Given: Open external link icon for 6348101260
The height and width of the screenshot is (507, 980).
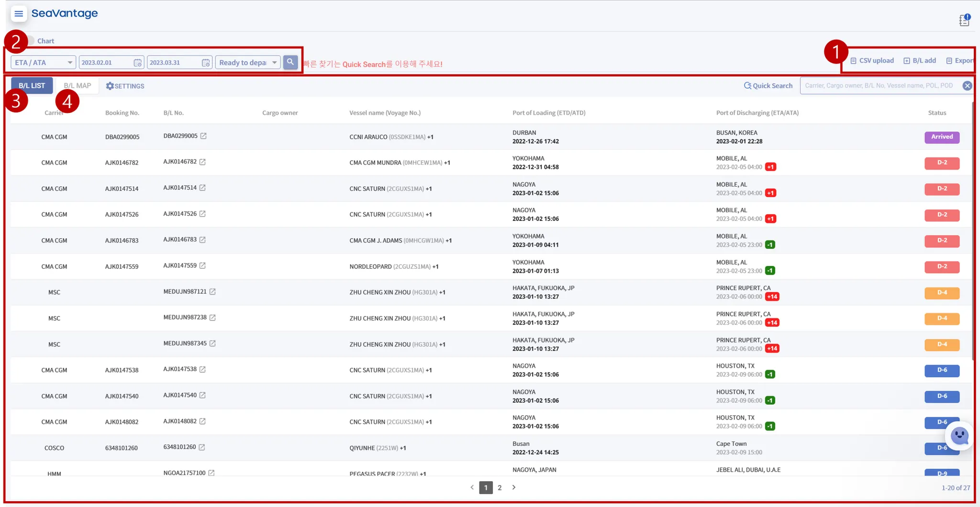Looking at the screenshot, I should click(x=202, y=447).
